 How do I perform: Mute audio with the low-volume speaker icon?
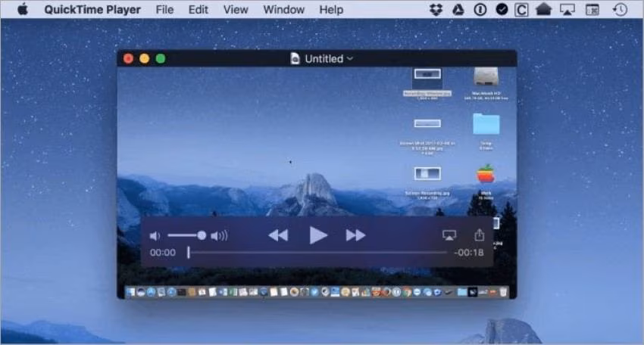(155, 236)
